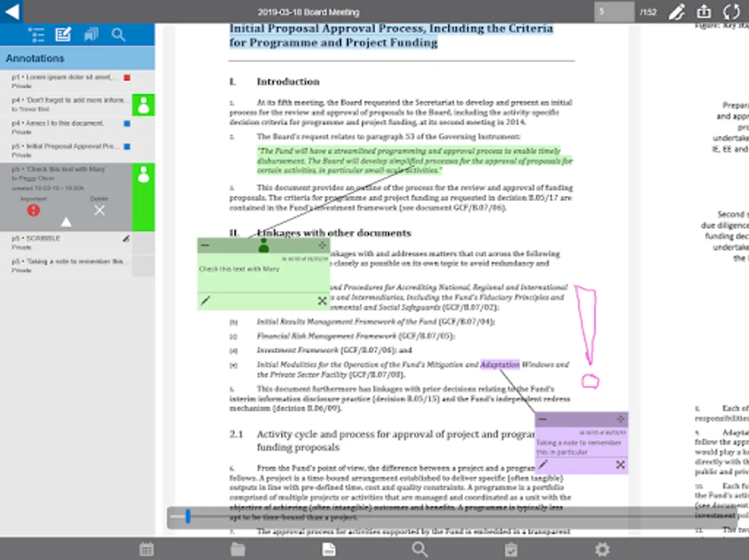Open the tasks clipboard icon in bottom bar
The height and width of the screenshot is (560, 749).
pos(511,549)
